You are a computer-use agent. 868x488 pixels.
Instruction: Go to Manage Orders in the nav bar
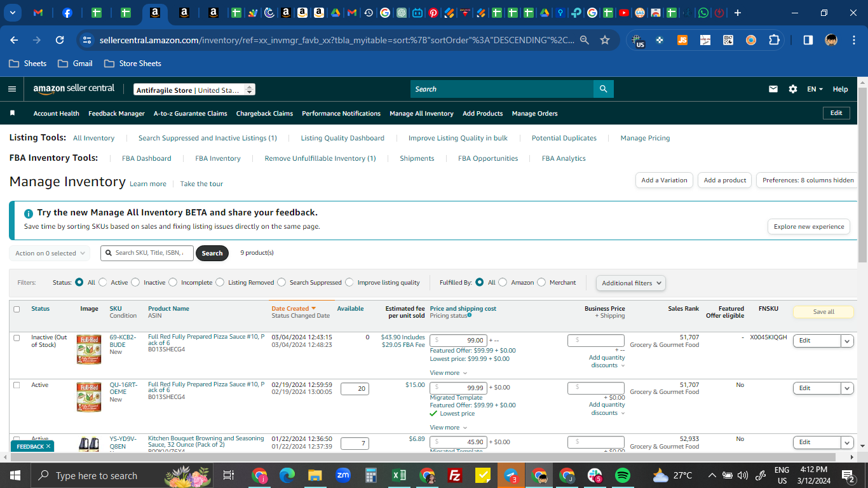(534, 113)
